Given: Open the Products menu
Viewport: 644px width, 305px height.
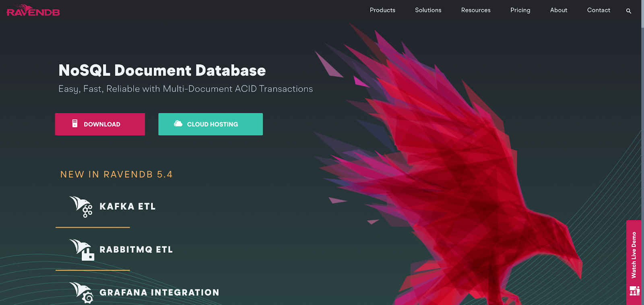Looking at the screenshot, I should (382, 10).
